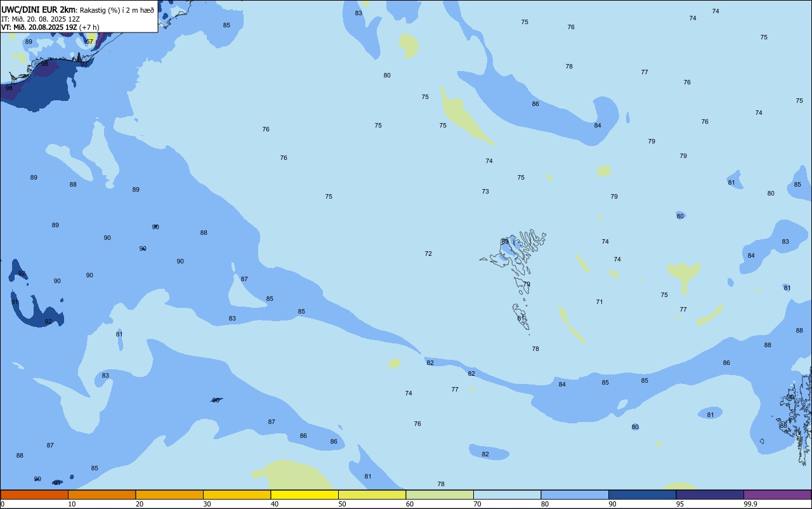Click the "71" humidity value on map

599,302
